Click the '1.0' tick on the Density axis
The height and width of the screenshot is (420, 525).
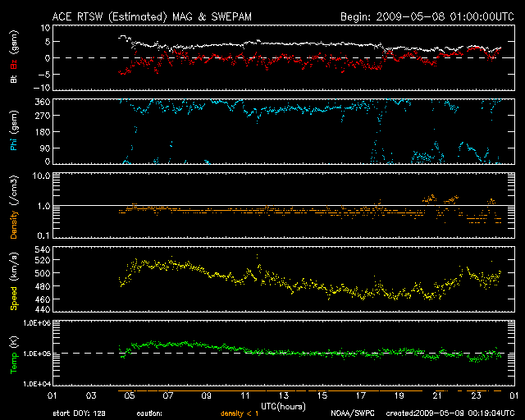coord(43,207)
